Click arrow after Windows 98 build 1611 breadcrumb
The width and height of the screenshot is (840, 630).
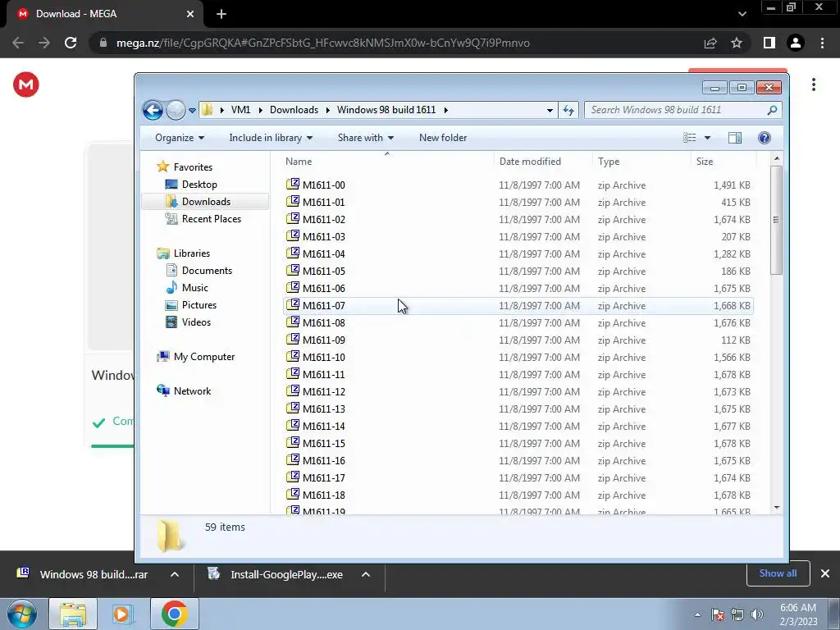coord(445,110)
